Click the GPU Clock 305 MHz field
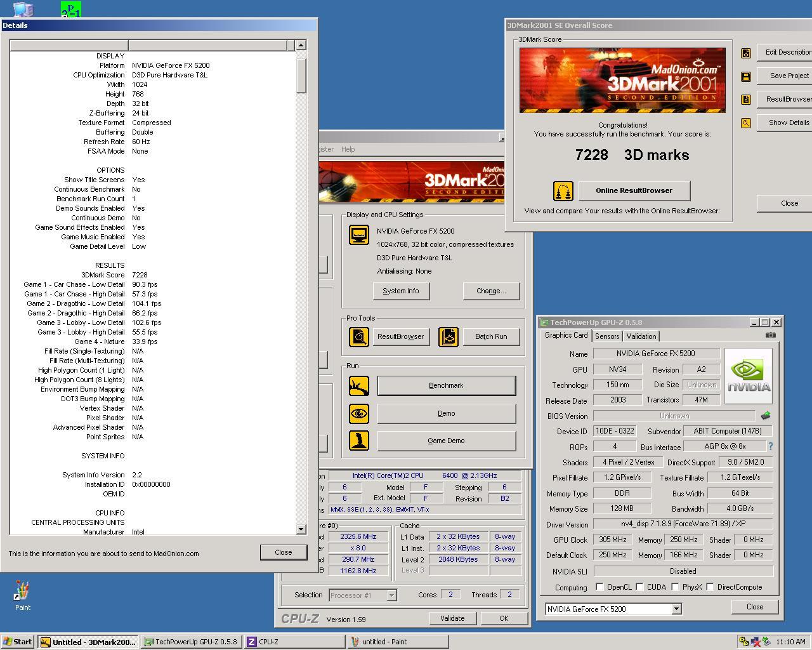The height and width of the screenshot is (650, 812). (613, 540)
